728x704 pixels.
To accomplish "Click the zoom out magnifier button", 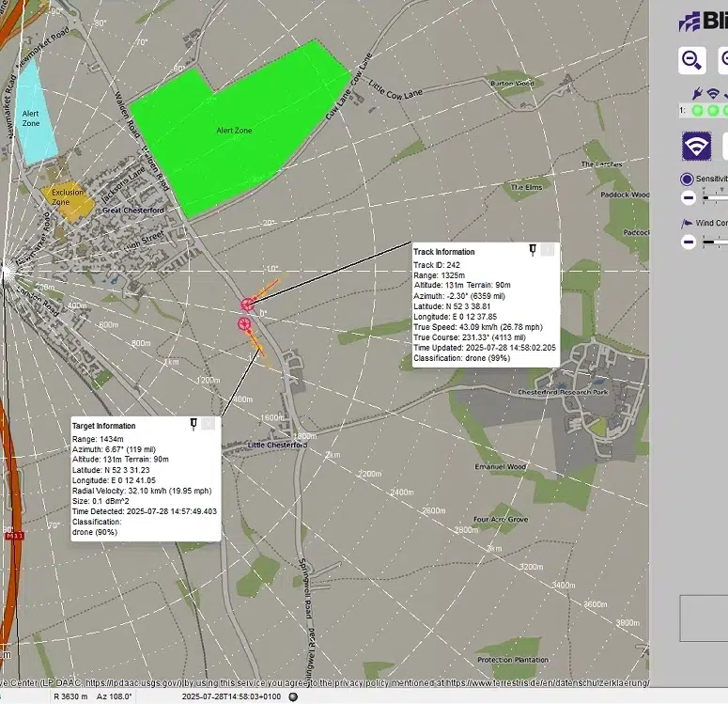I will 692,60.
